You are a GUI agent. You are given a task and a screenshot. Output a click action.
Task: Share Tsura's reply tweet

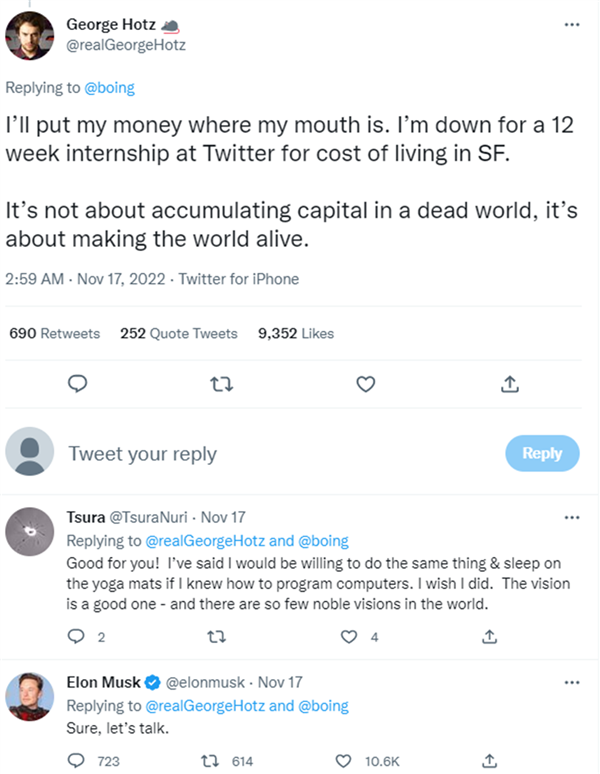click(x=489, y=637)
